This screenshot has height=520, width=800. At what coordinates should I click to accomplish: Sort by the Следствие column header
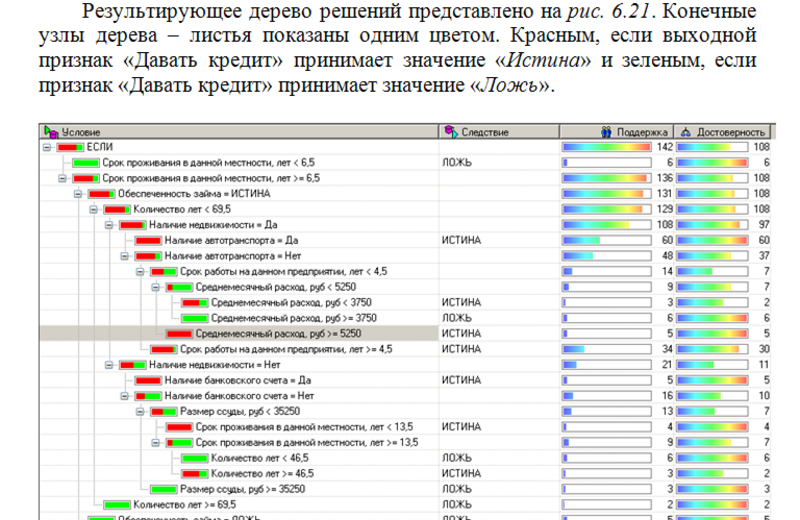tap(499, 132)
